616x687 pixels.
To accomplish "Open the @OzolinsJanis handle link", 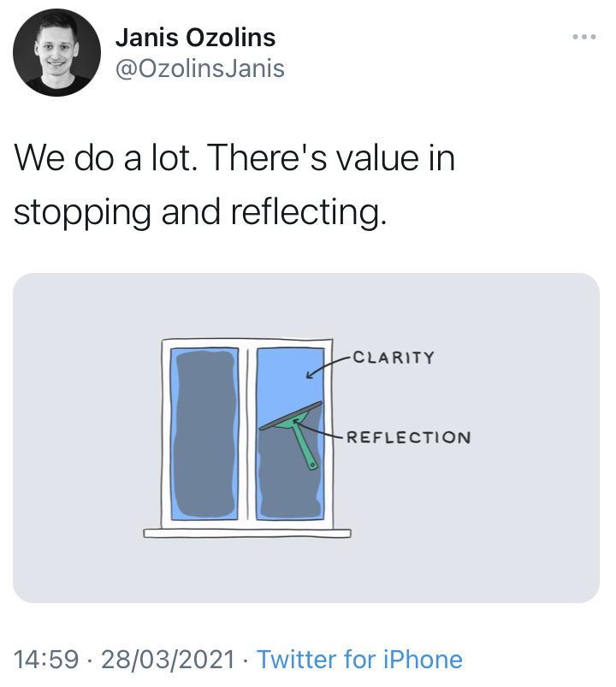I will tap(199, 68).
